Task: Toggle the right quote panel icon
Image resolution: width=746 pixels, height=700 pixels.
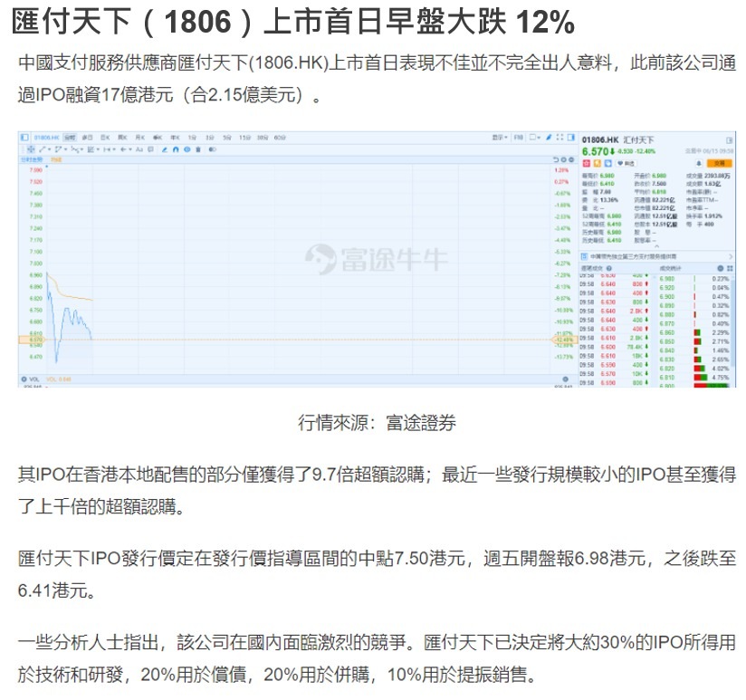Action: pyautogui.click(x=571, y=138)
